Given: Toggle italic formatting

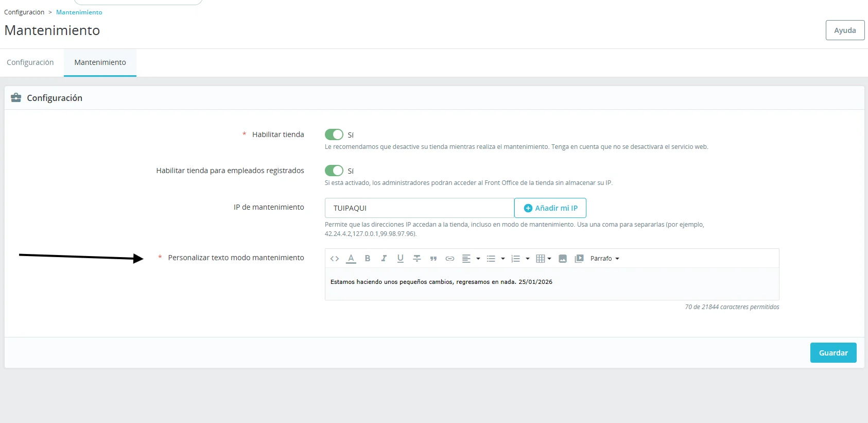Looking at the screenshot, I should [x=384, y=259].
